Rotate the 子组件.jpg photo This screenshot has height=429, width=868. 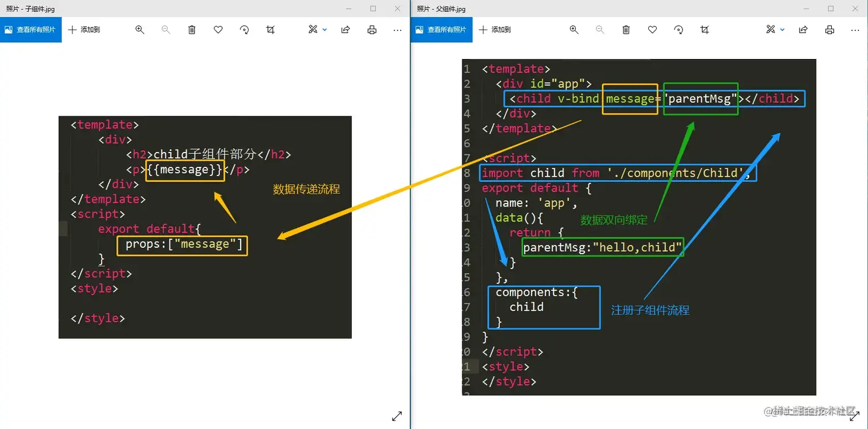tap(245, 30)
